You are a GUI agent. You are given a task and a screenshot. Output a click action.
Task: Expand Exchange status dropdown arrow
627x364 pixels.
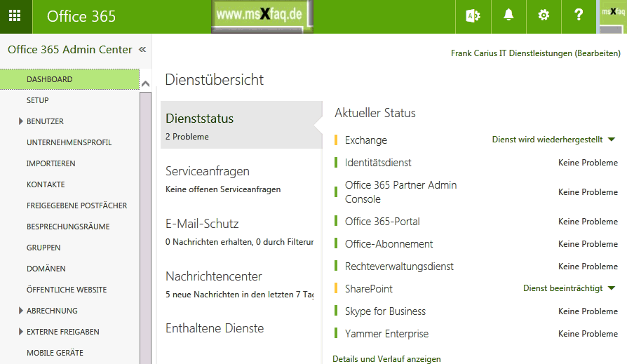[x=612, y=140]
